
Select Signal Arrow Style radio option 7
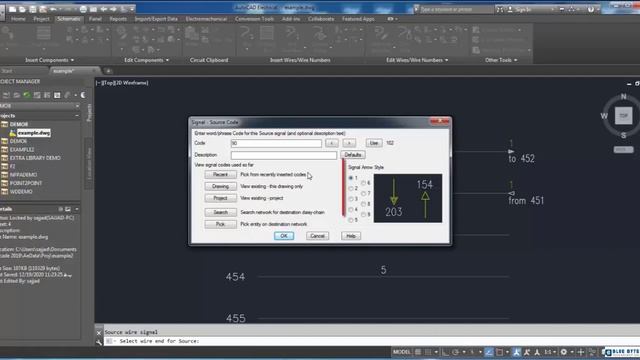coord(363,193)
